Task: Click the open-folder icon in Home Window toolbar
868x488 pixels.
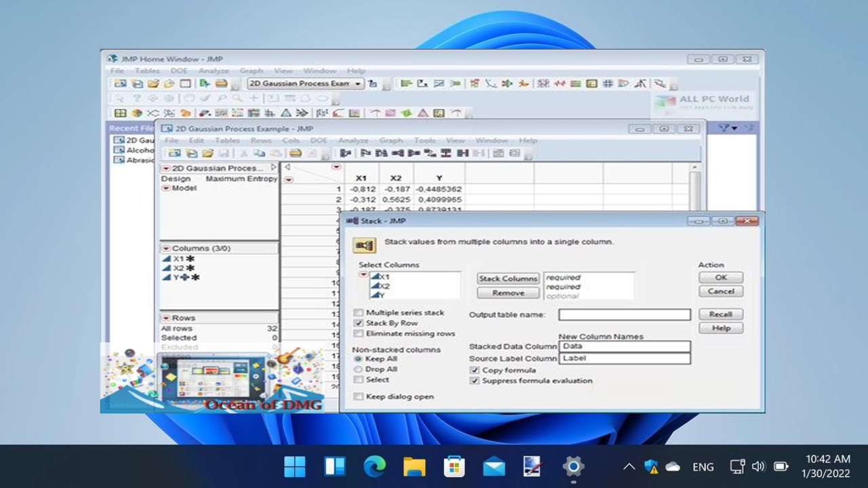Action: point(153,83)
